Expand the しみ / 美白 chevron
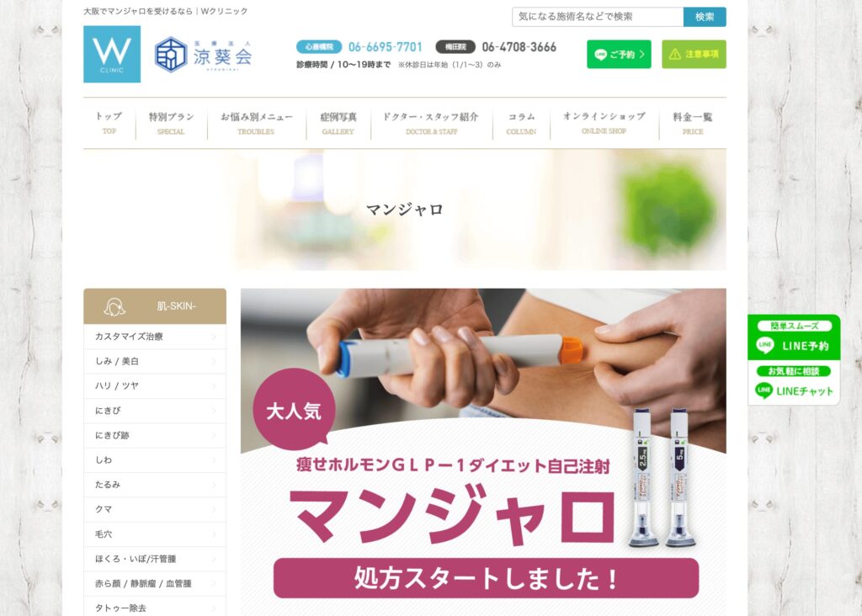The width and height of the screenshot is (862, 616). 214,362
